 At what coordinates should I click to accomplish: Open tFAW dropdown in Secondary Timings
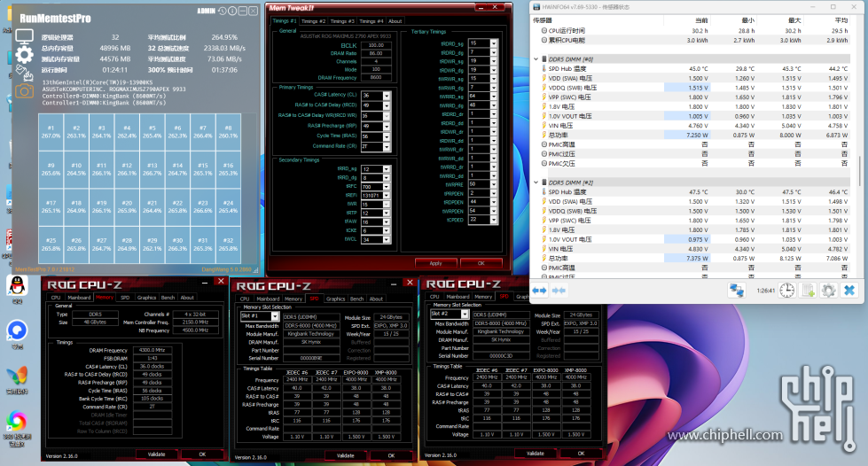(x=387, y=222)
